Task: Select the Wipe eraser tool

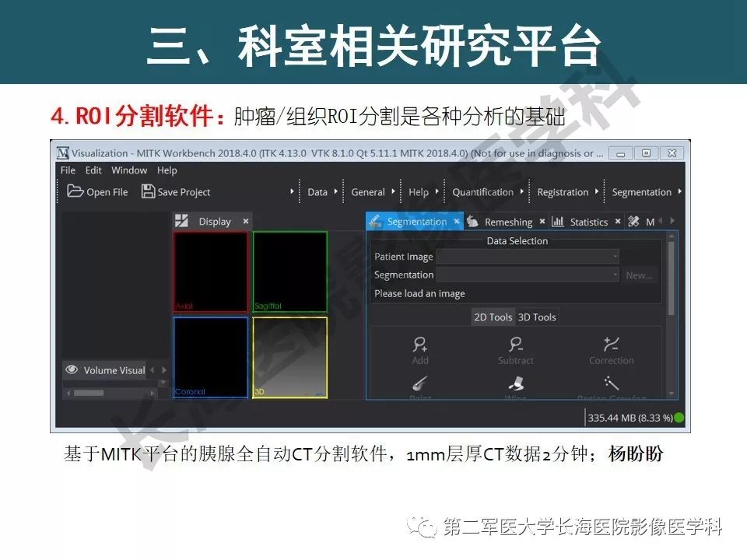Action: pyautogui.click(x=515, y=386)
